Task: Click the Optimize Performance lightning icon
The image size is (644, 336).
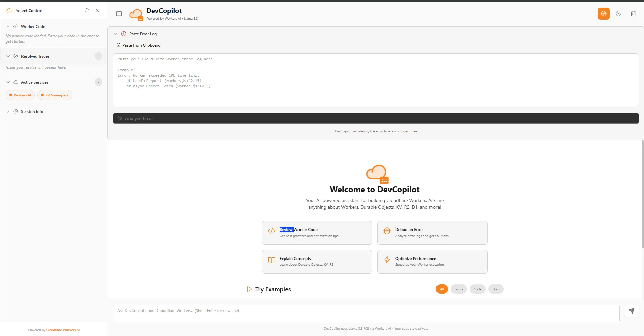Action: [x=387, y=260]
